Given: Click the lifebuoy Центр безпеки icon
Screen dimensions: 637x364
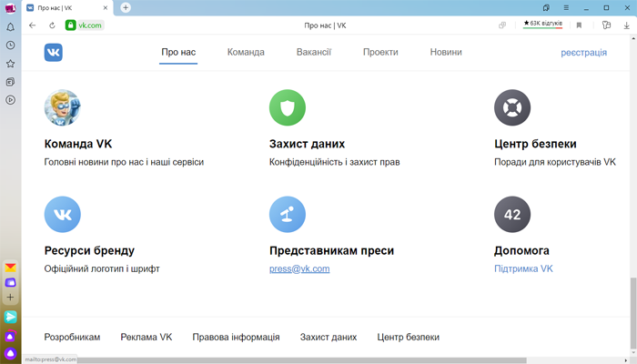Looking at the screenshot, I should [512, 107].
